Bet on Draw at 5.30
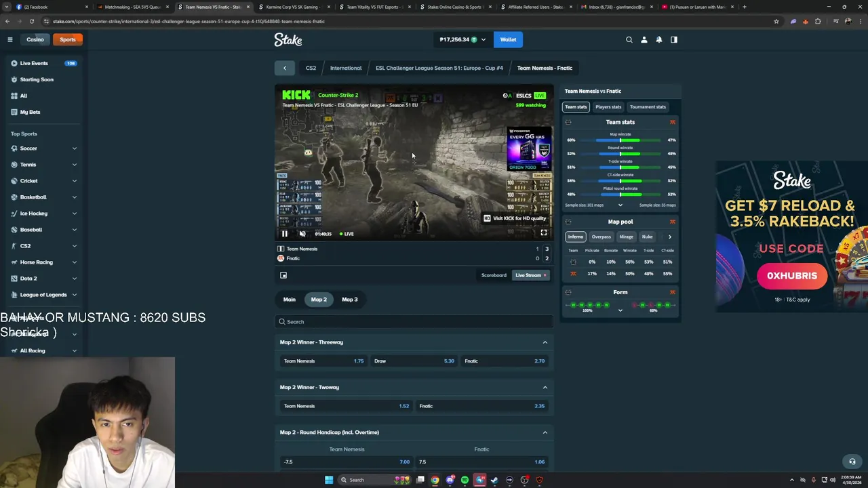 [x=414, y=361]
